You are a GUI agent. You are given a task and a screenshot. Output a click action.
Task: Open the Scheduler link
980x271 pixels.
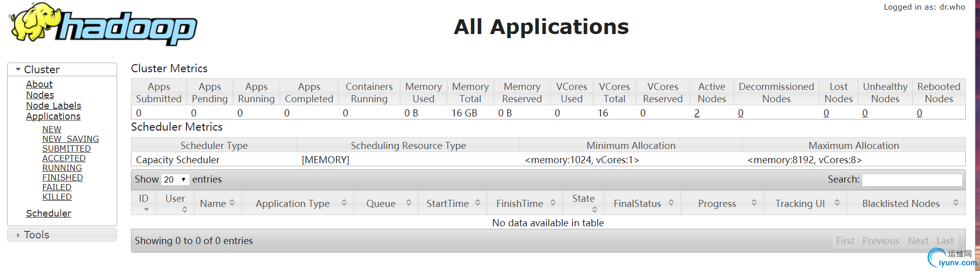(48, 214)
